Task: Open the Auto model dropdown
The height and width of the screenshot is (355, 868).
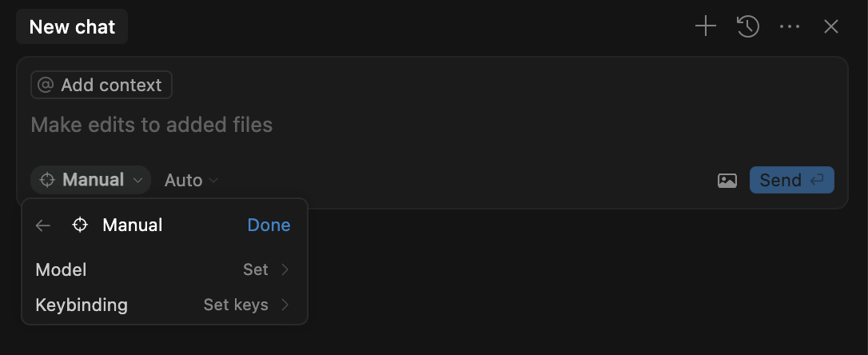Action: [x=191, y=181]
